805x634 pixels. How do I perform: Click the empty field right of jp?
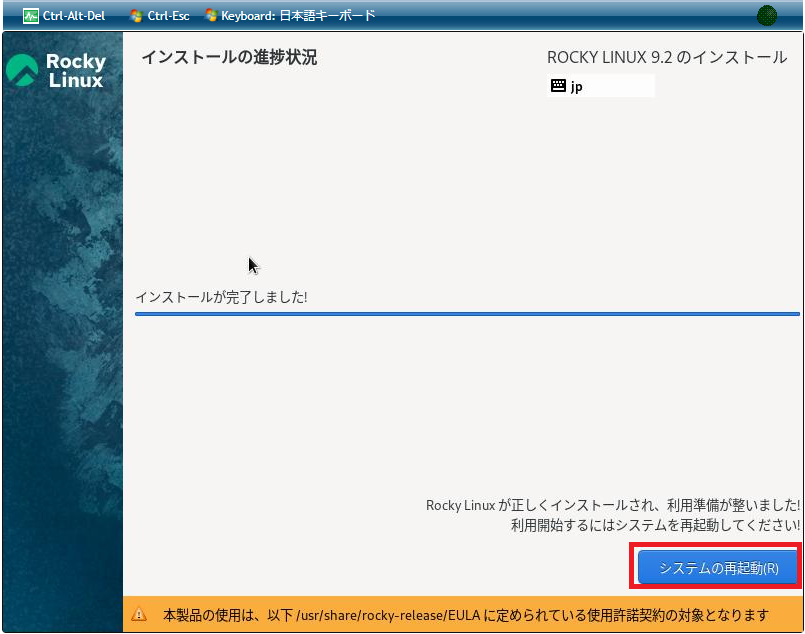(x=620, y=86)
